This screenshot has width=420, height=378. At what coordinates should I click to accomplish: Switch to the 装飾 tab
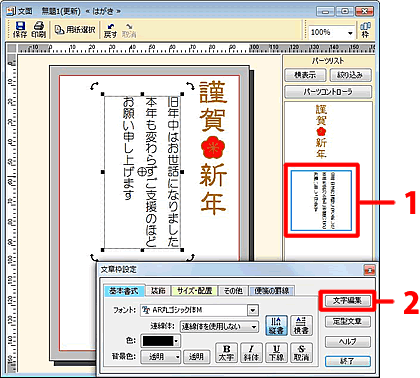pos(158,291)
